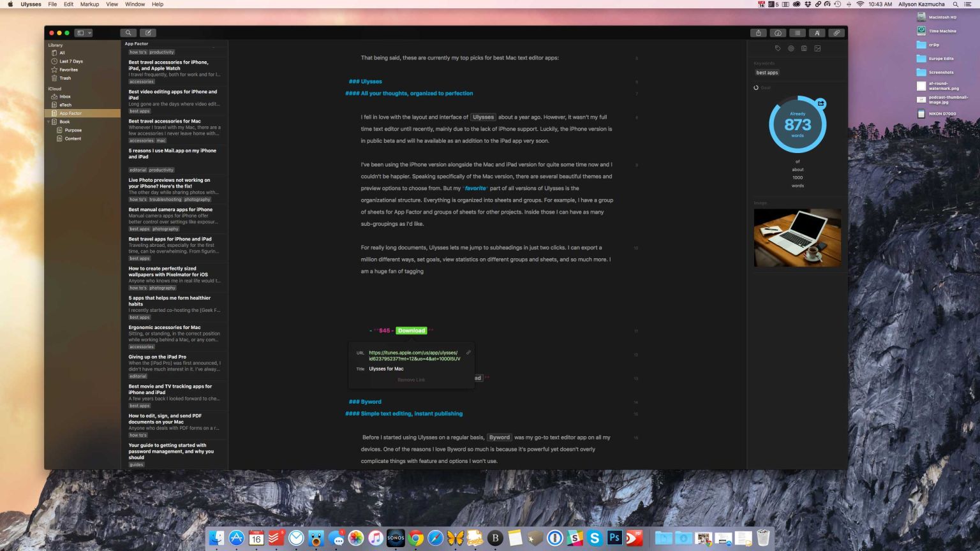Open Sonos from the Dock
The width and height of the screenshot is (980, 551).
tap(396, 538)
